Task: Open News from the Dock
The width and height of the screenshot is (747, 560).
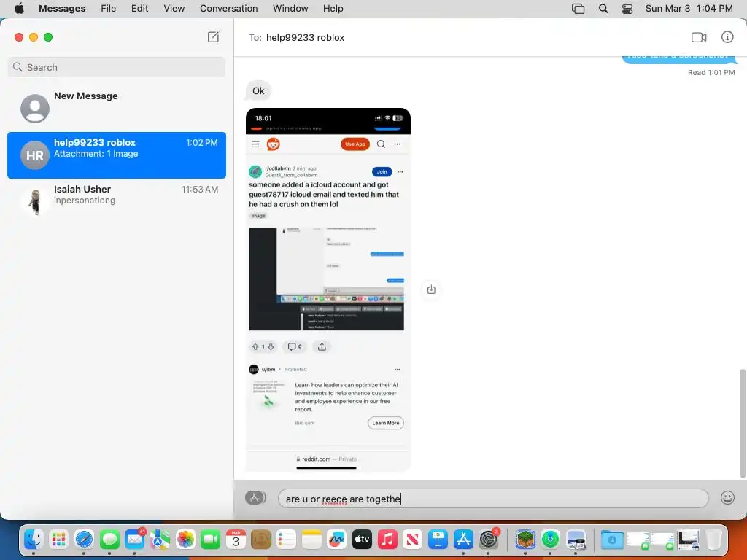Action: pos(413,539)
